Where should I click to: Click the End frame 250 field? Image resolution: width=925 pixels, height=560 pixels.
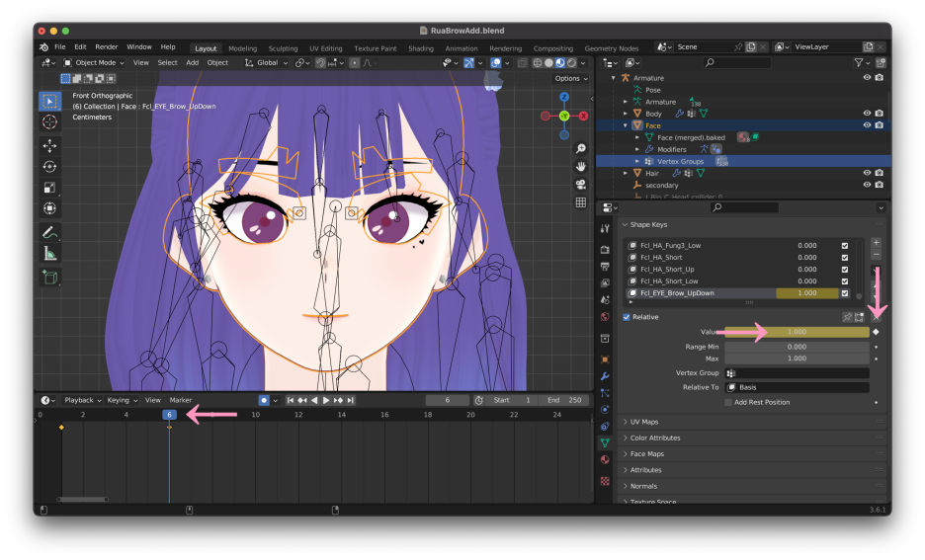(x=564, y=400)
